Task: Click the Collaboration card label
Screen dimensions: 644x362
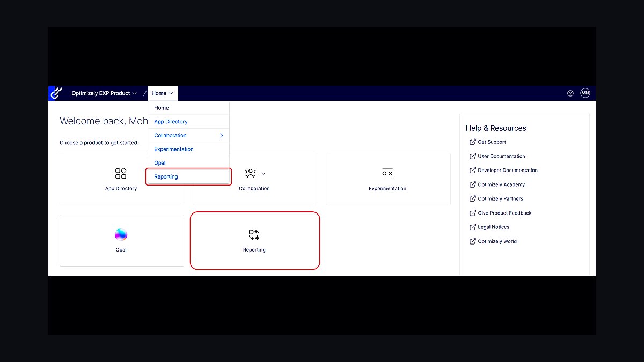Action: [254, 189]
